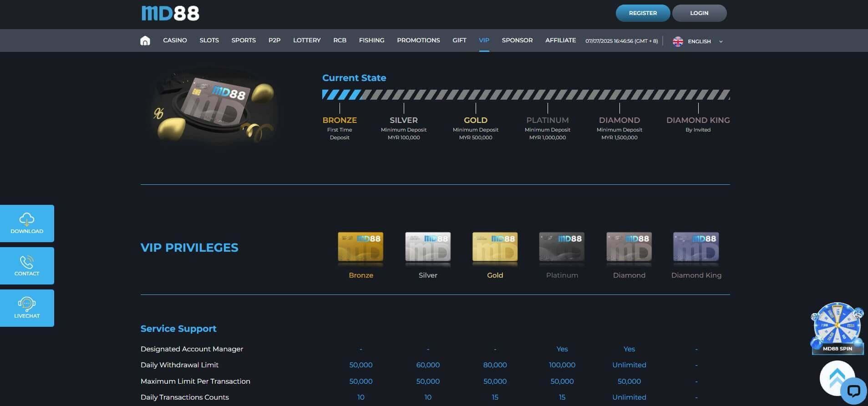Click the Login button

click(x=699, y=13)
